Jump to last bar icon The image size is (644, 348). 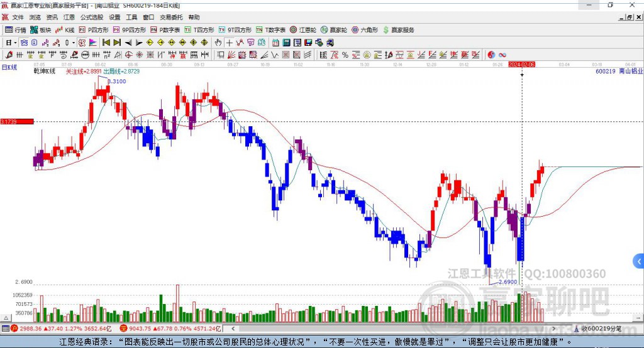[x=117, y=43]
